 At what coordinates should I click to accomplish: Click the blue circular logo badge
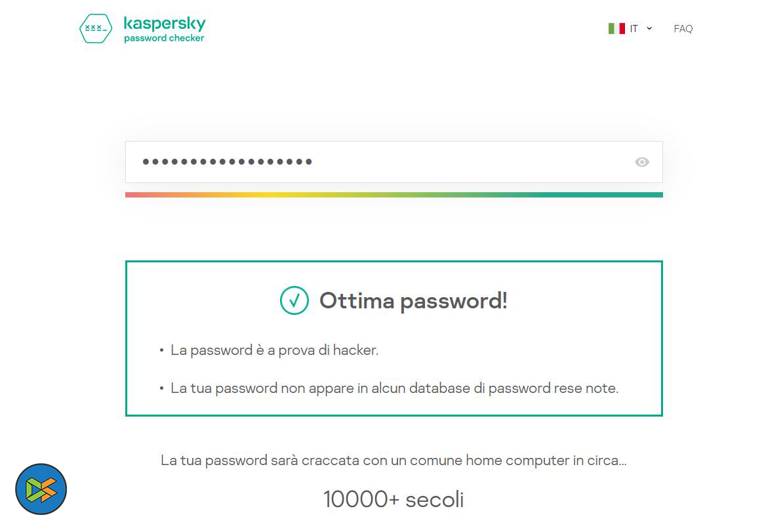coord(41,489)
